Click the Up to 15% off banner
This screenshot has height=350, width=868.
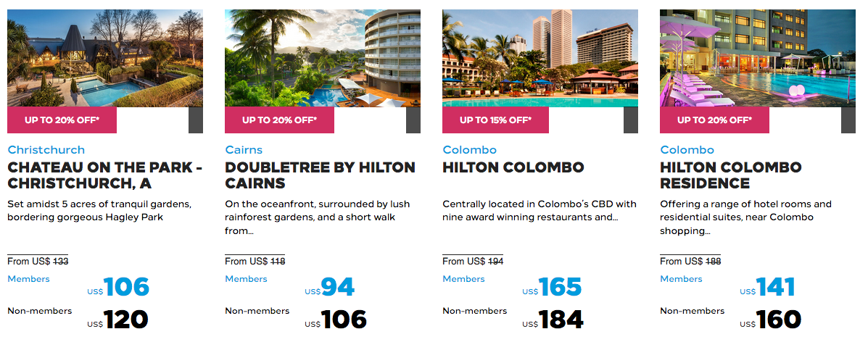(495, 120)
